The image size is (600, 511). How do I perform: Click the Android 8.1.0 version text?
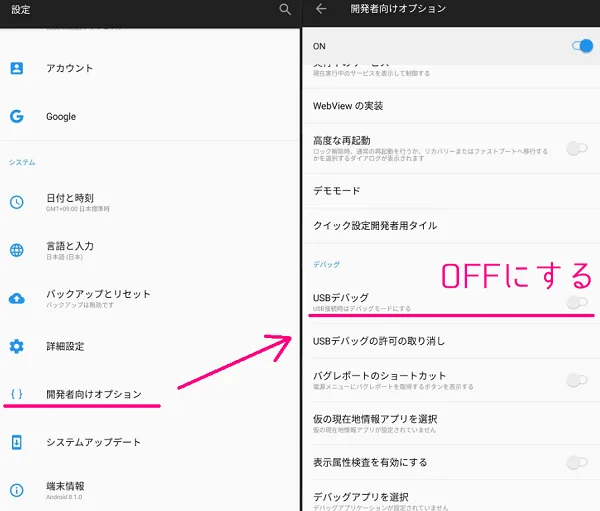click(64, 497)
